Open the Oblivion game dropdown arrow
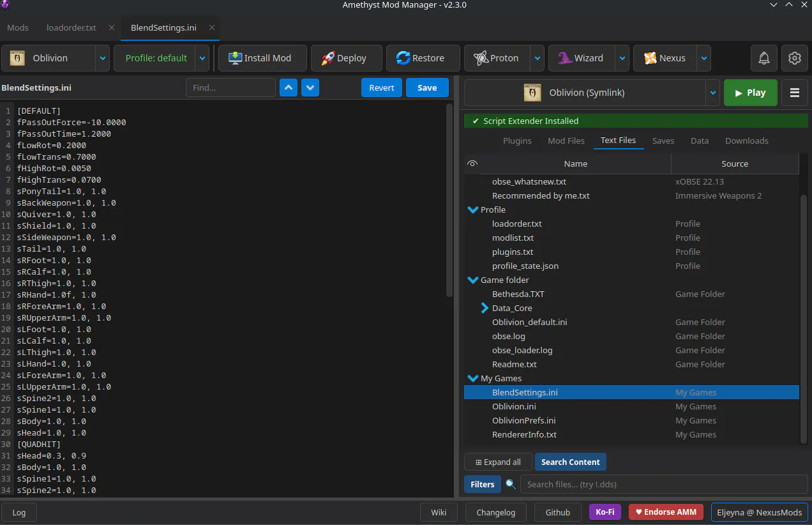The width and height of the screenshot is (812, 525). tap(102, 58)
